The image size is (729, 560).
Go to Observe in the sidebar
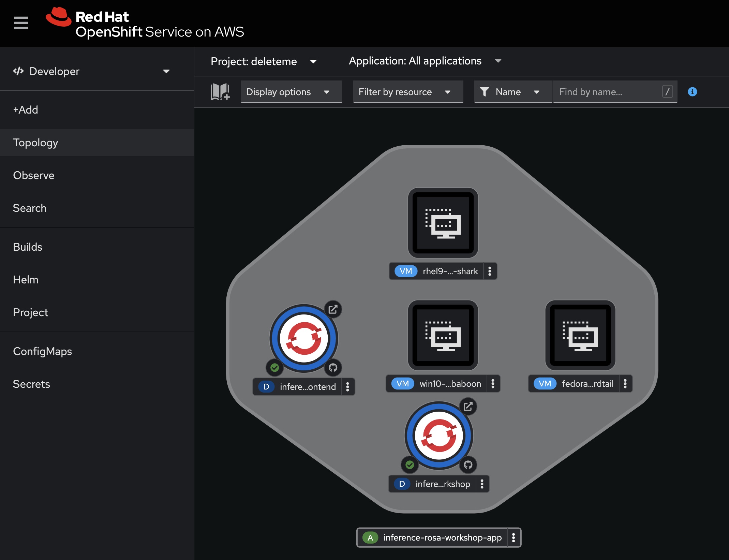pyautogui.click(x=33, y=175)
